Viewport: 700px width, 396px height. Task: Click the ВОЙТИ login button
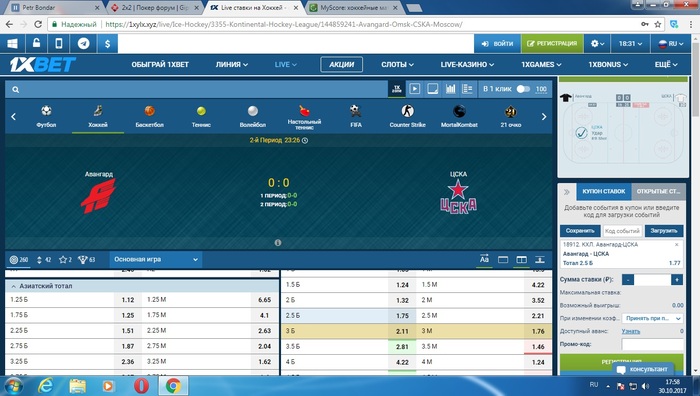497,44
